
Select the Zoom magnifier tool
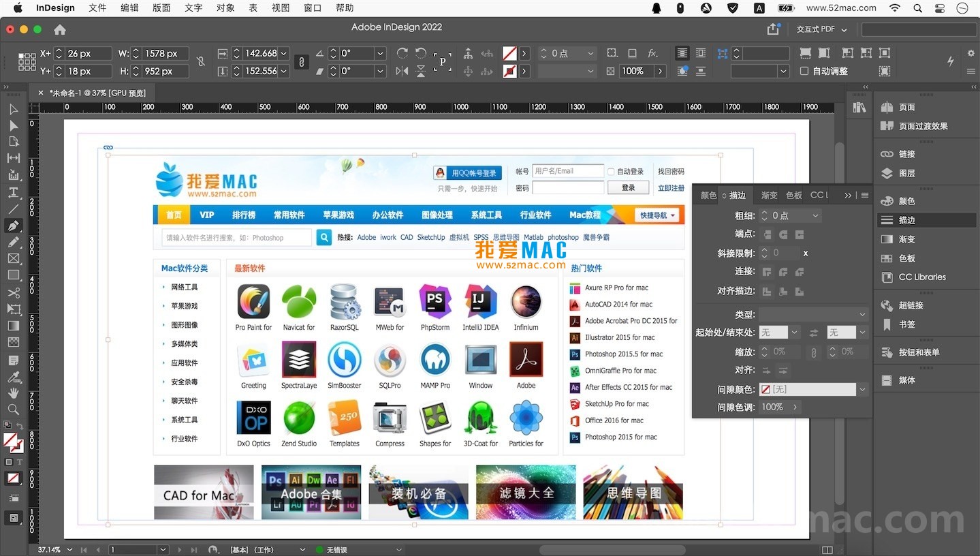point(13,410)
